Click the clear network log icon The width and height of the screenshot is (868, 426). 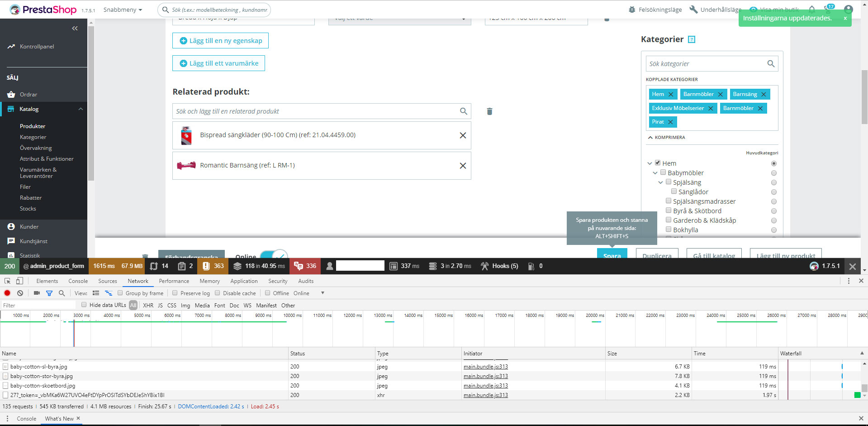tap(20, 293)
